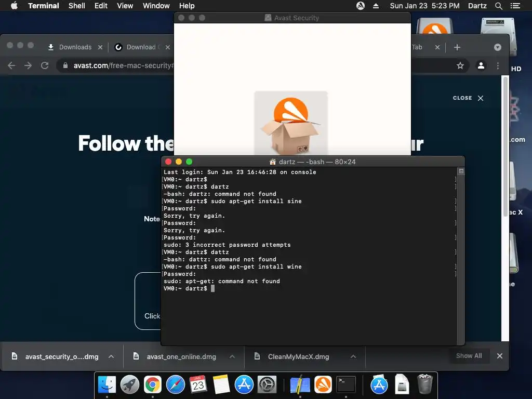Open the blue App Store dock icon beside Notes
Screen dimensions: 532x399
point(244,385)
